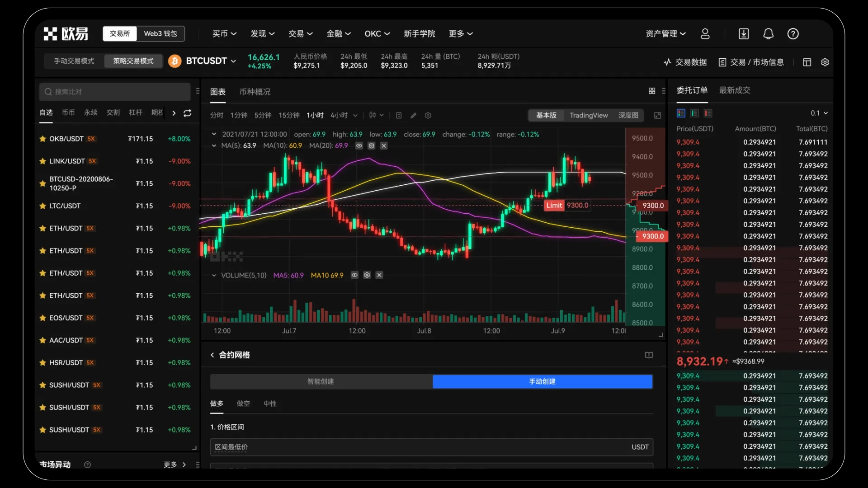Image resolution: width=868 pixels, height=488 pixels.
Task: Select the 15分钟 timeframe
Action: click(289, 116)
